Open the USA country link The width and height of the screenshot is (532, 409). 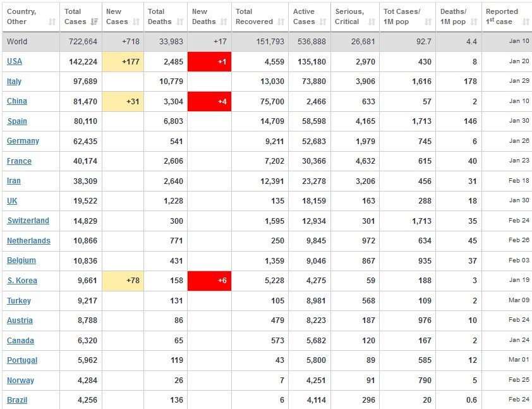[x=15, y=62]
